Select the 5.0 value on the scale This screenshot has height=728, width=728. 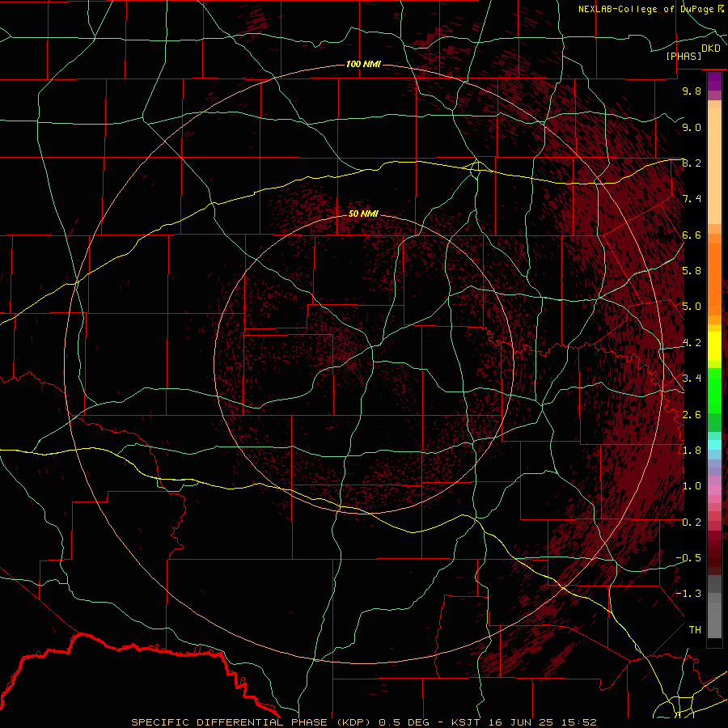click(x=692, y=307)
